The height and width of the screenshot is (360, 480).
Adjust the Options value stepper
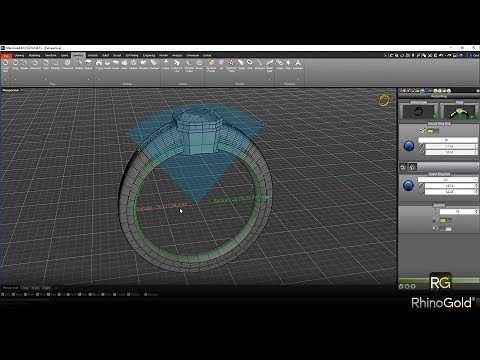coord(477,211)
